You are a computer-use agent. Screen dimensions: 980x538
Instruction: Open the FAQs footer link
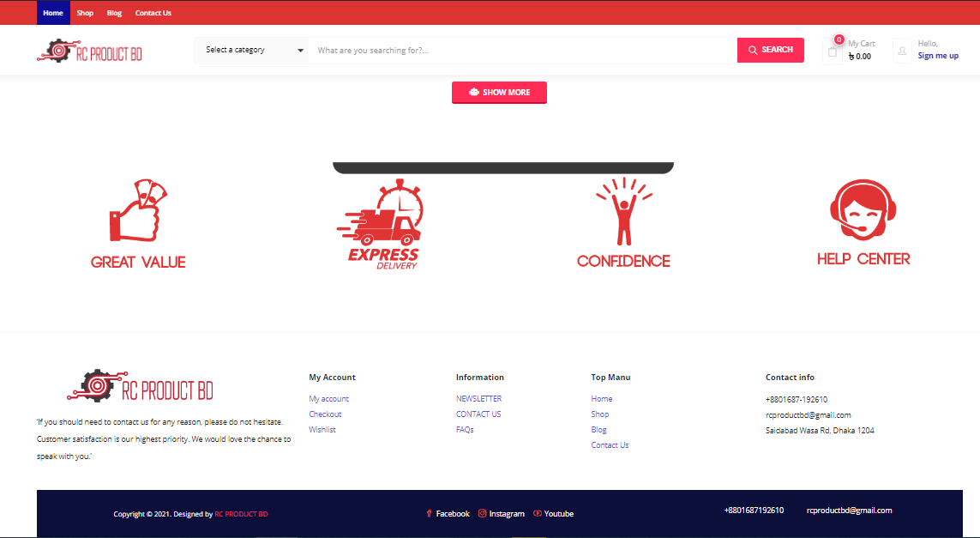tap(465, 430)
